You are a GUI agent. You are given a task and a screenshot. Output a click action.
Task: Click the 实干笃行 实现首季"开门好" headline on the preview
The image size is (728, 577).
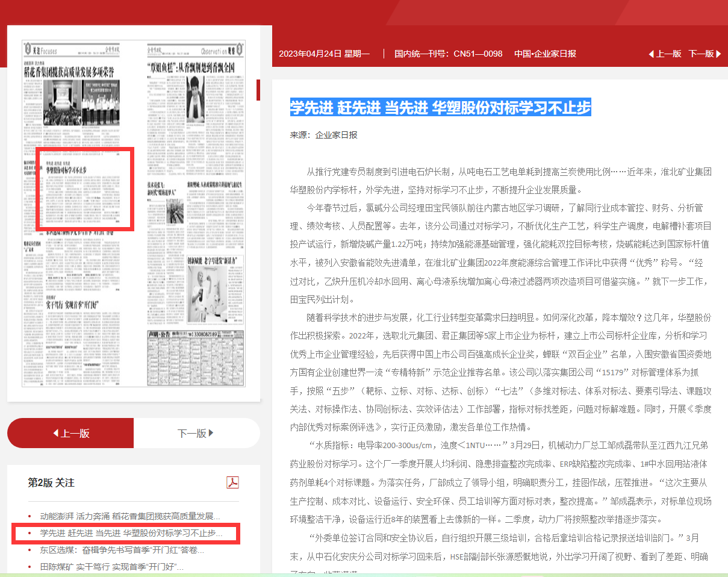tap(72, 304)
